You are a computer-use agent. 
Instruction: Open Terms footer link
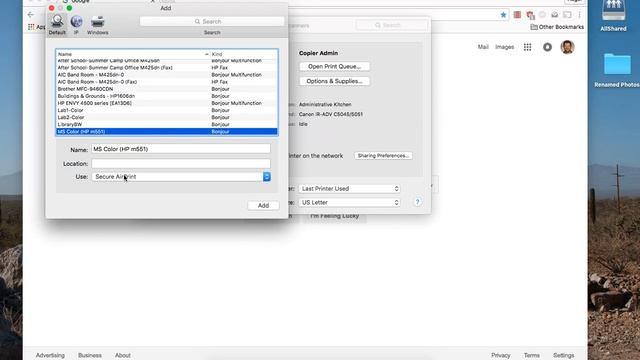[x=532, y=355]
